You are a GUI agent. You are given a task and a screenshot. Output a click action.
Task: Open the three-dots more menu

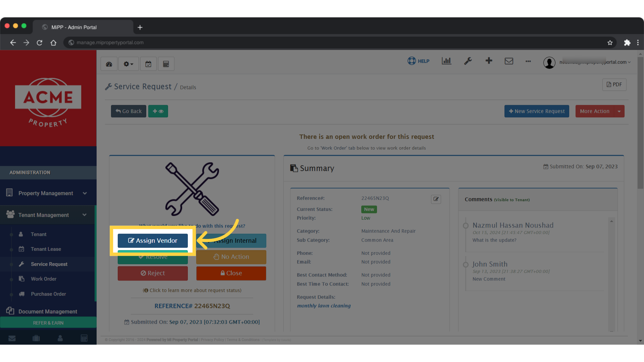528,61
